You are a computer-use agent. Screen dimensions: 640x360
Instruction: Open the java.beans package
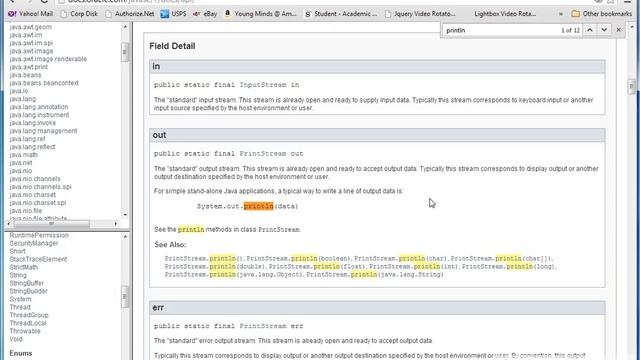tap(25, 75)
